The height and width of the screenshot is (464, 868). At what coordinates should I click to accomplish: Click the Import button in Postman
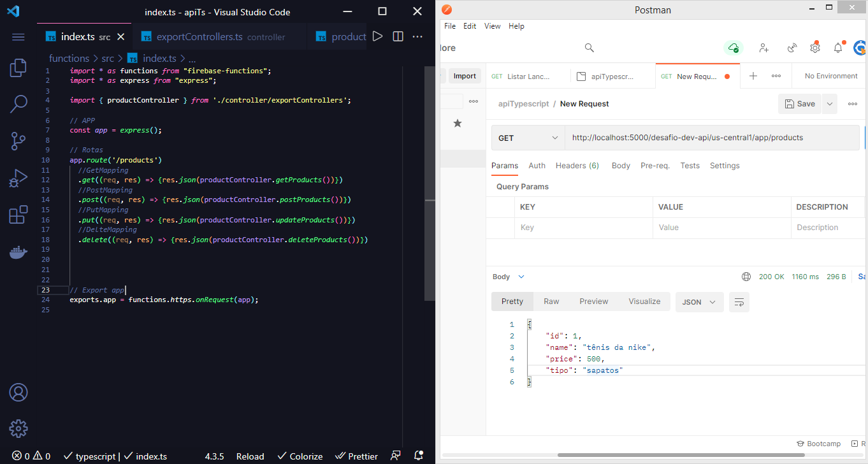[x=465, y=76]
